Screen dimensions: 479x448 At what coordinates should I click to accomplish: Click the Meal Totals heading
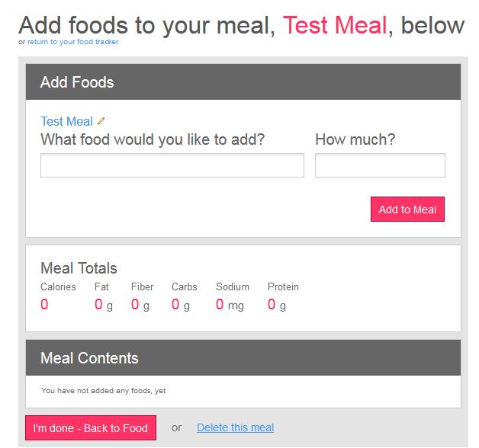(x=79, y=268)
